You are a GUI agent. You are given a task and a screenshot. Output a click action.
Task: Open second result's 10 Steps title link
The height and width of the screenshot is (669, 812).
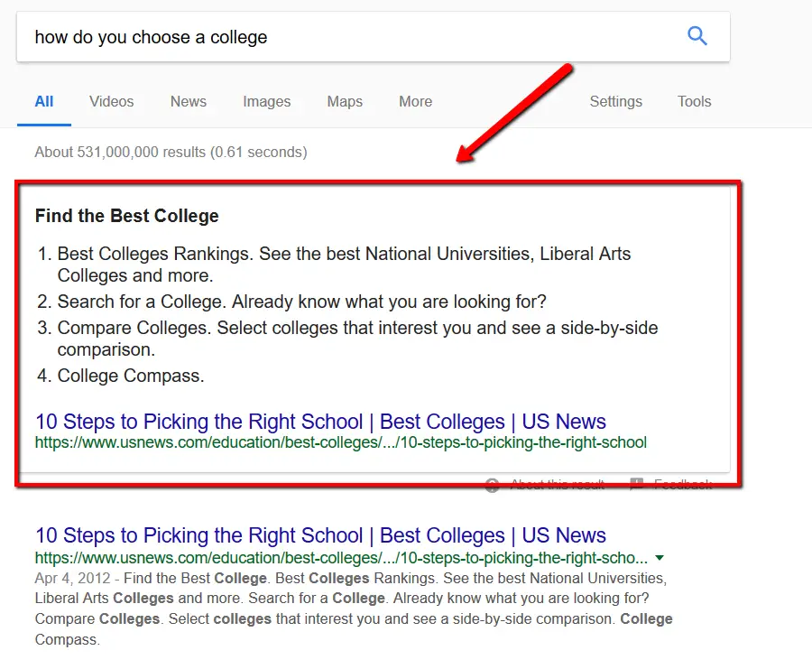click(320, 535)
